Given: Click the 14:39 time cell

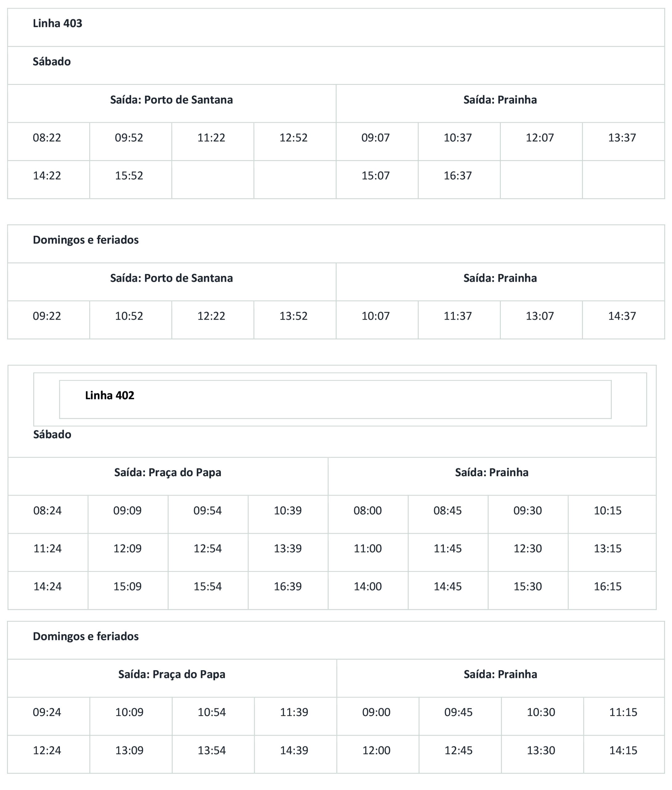Looking at the screenshot, I should pyautogui.click(x=294, y=750).
